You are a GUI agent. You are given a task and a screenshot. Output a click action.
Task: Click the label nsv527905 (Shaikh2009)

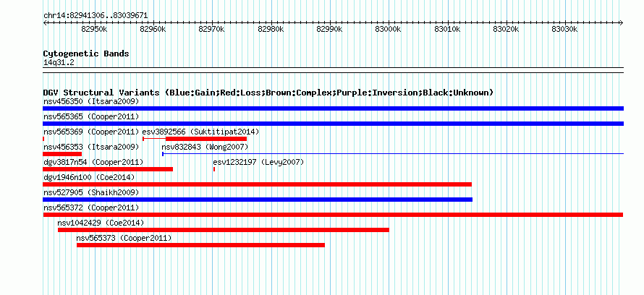pos(91,192)
